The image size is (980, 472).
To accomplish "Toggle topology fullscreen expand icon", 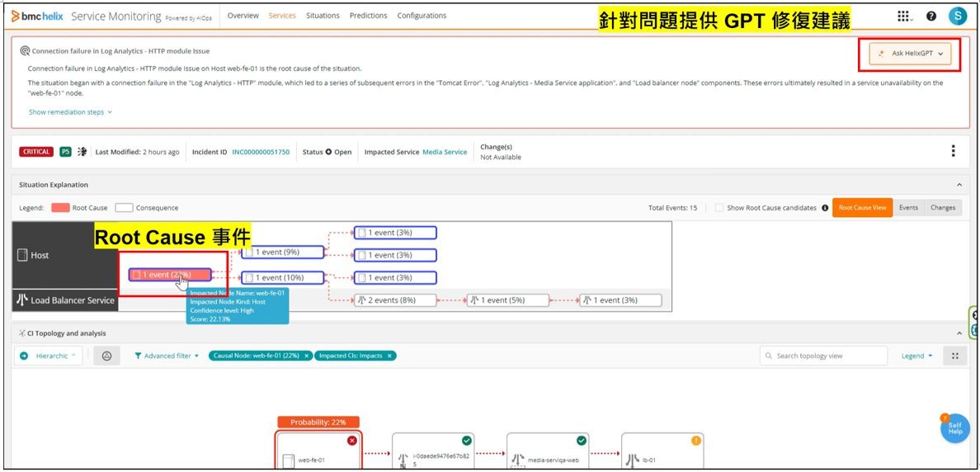I will [955, 356].
